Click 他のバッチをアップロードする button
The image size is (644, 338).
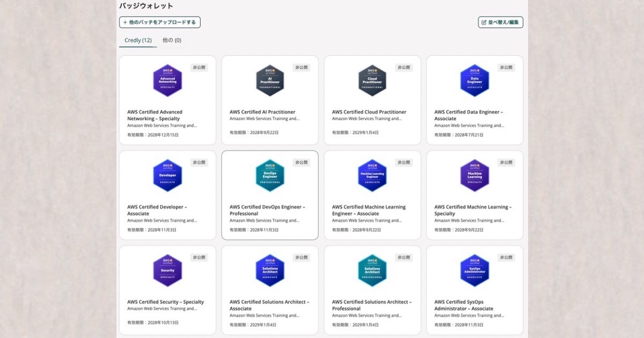(x=160, y=23)
